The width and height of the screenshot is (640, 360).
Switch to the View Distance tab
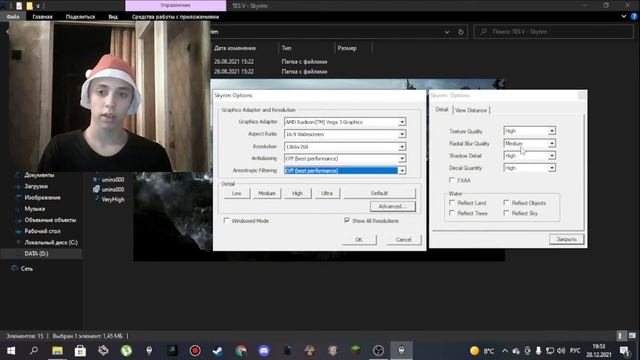[x=471, y=110]
